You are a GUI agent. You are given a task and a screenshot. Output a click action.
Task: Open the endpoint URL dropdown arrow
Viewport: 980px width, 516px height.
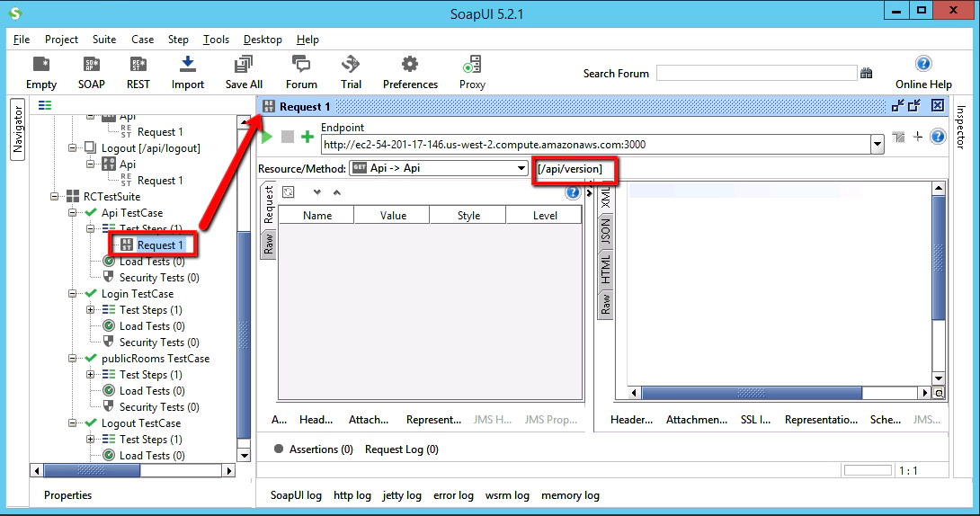(x=878, y=145)
